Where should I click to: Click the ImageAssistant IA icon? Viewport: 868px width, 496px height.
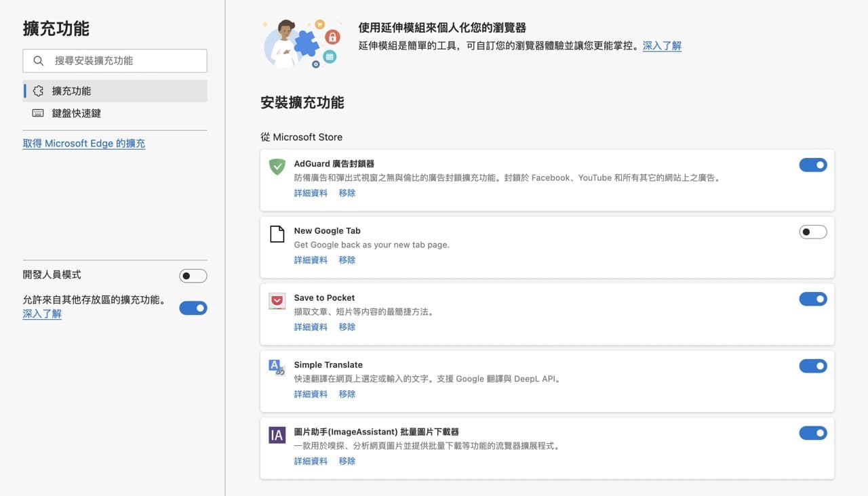pos(277,435)
